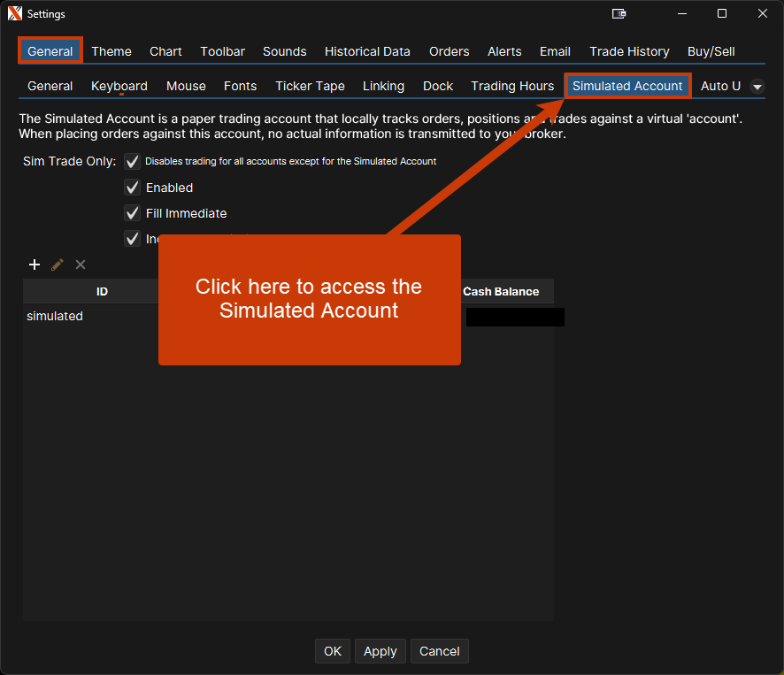Select the Keyboard sub-tab
Screen dimensions: 784x675
119,86
